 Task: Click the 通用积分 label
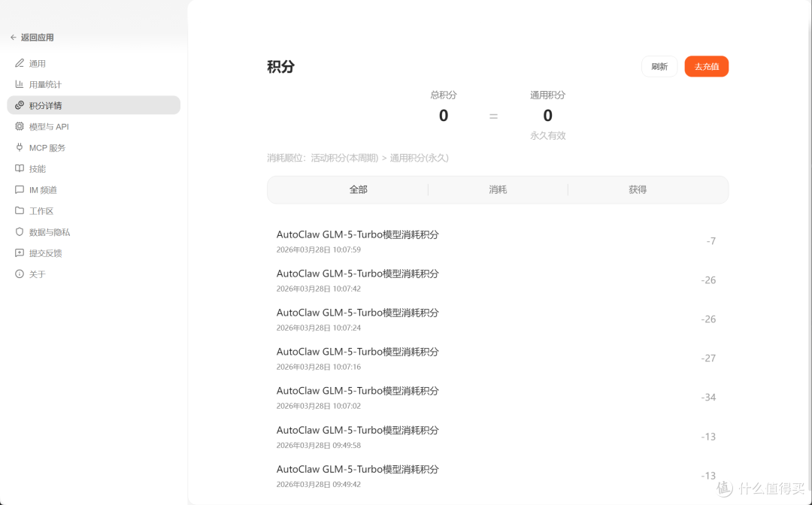(x=547, y=95)
